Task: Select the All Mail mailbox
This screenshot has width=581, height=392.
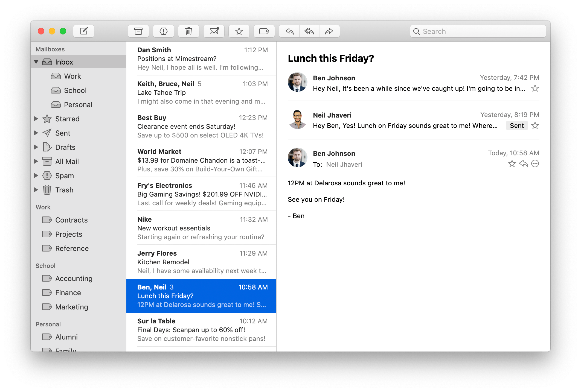Action: pyautogui.click(x=79, y=161)
